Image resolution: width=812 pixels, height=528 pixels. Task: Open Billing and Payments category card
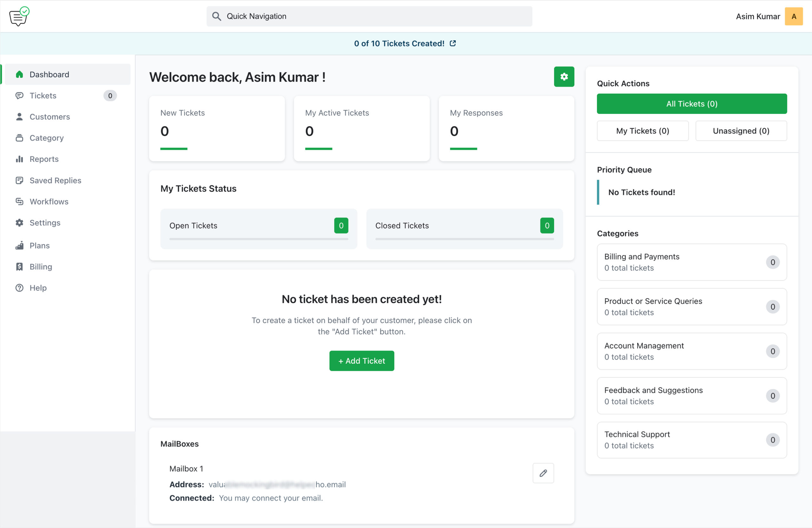(691, 262)
